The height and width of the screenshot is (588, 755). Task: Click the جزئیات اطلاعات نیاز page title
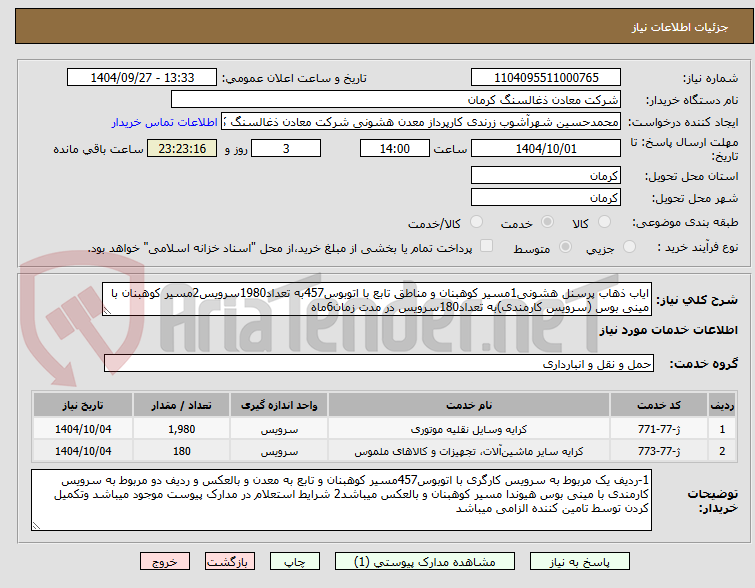[x=680, y=27]
